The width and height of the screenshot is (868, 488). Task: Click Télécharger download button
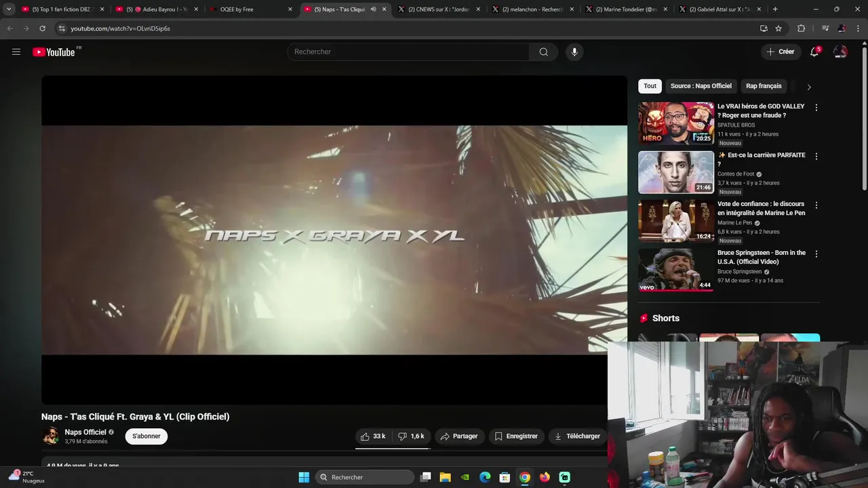(x=578, y=436)
